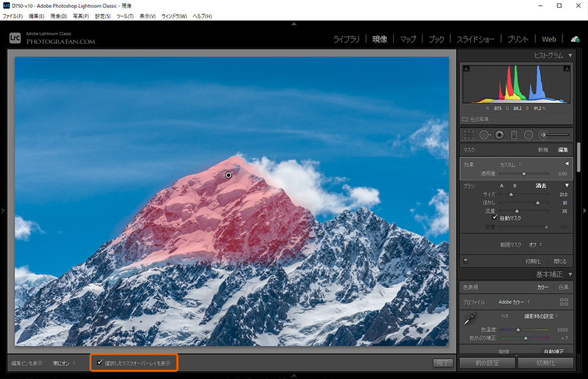Viewport: 588px width, 379px height.
Task: Switch to the マップ module
Action: [408, 39]
